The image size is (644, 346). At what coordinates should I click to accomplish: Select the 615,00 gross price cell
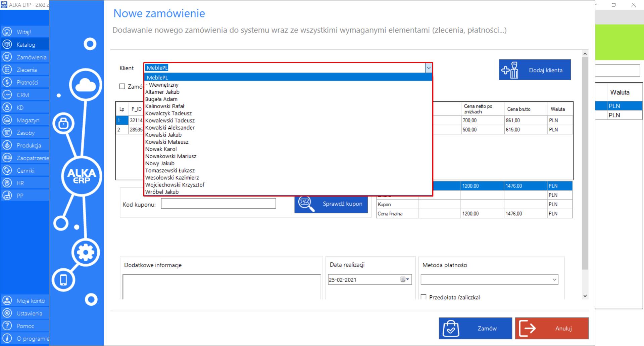(x=526, y=130)
